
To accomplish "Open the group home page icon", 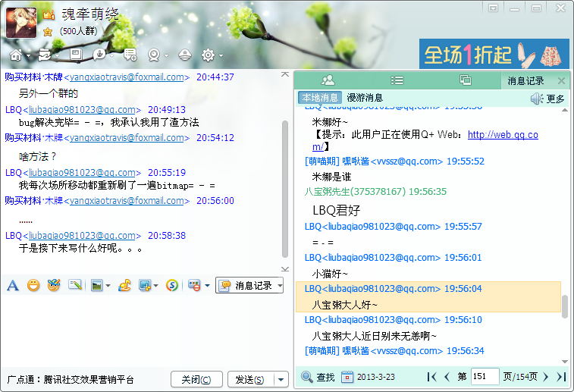I will pyautogui.click(x=16, y=55).
